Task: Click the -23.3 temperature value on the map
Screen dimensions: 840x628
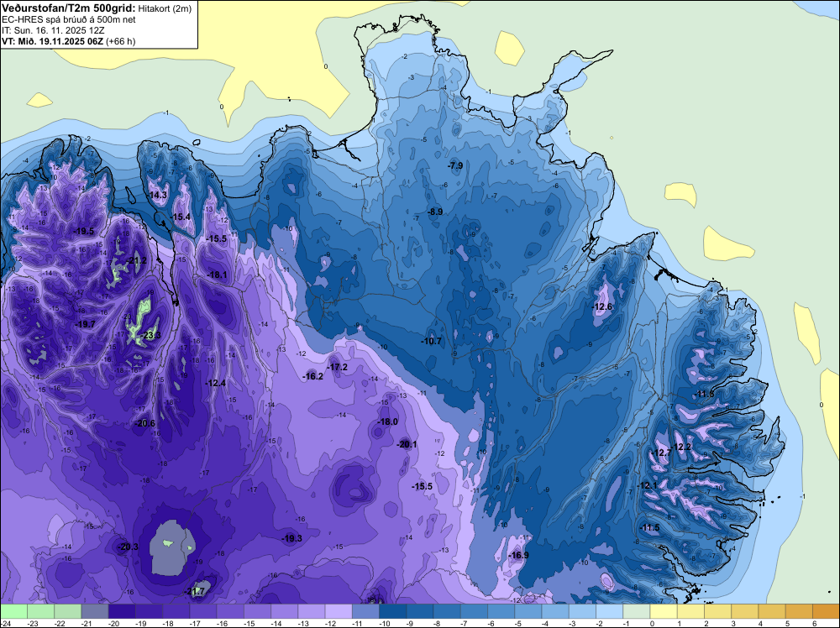Action: [x=150, y=336]
